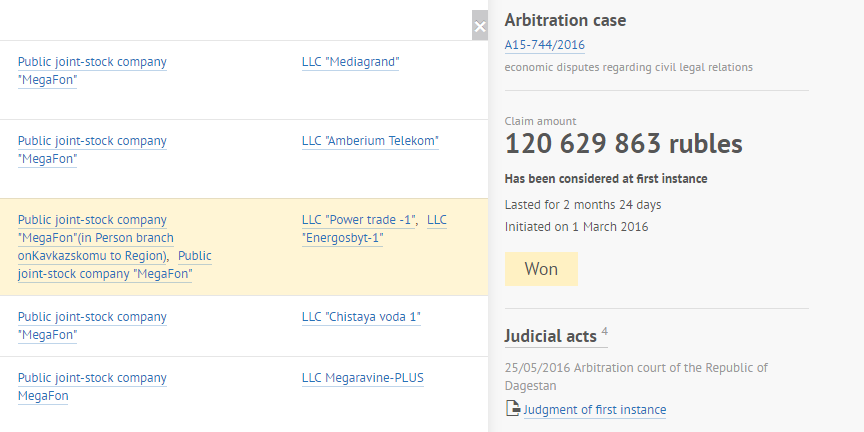Open LLC "Energosbyt-1" defendant link
The width and height of the screenshot is (864, 432).
coord(374,229)
